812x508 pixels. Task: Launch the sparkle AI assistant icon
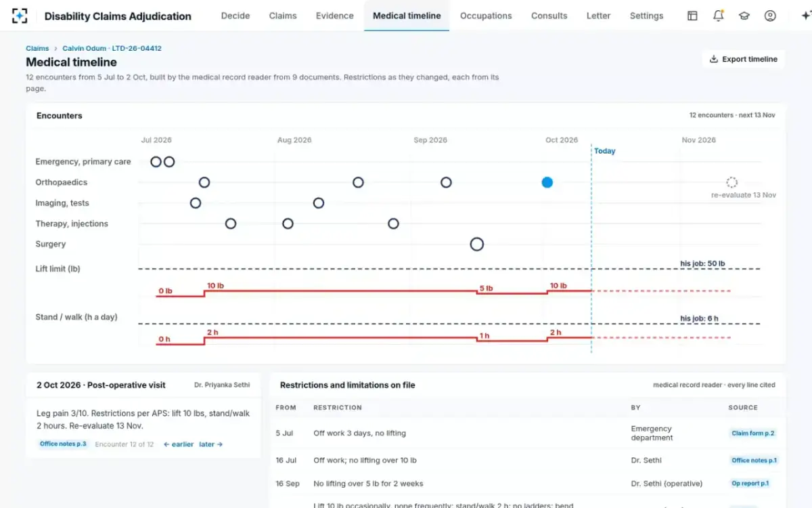pos(805,16)
